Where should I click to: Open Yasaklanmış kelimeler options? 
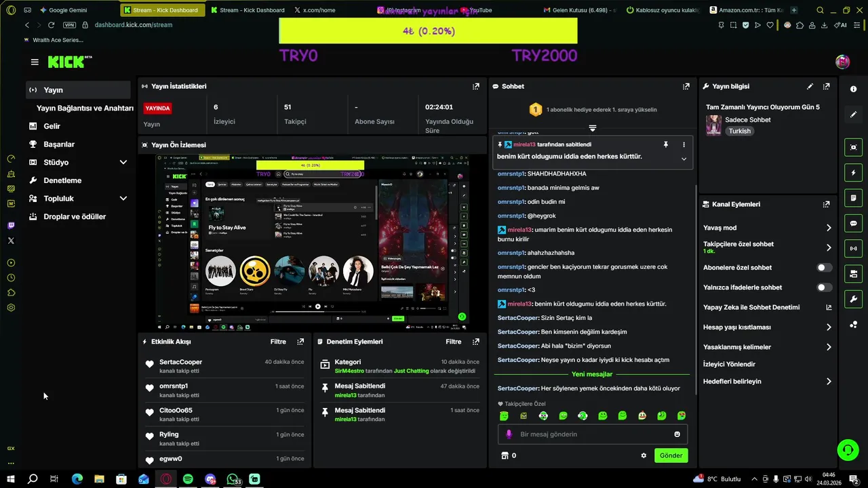pos(829,347)
